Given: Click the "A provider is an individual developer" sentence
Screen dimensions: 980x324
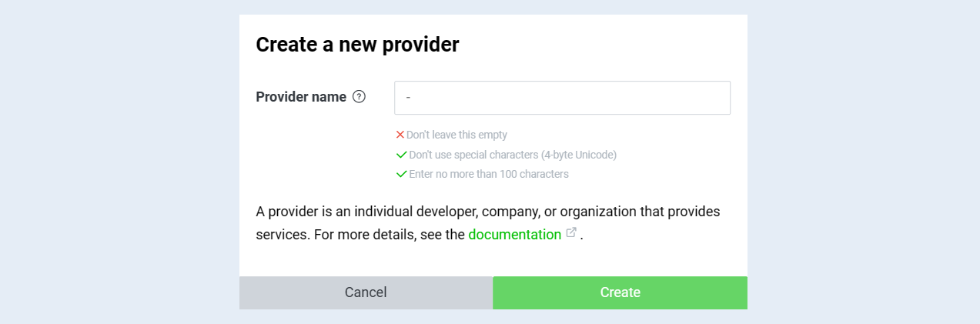Looking at the screenshot, I should (368, 211).
